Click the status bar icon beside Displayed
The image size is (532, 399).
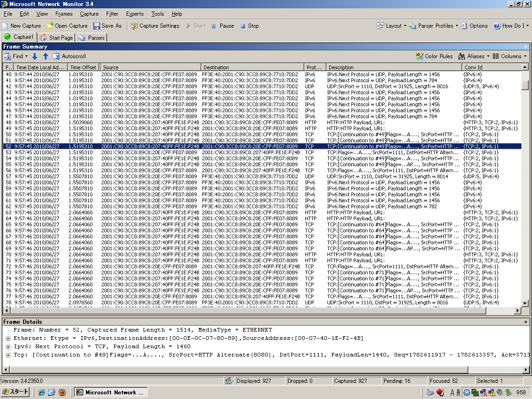230,381
